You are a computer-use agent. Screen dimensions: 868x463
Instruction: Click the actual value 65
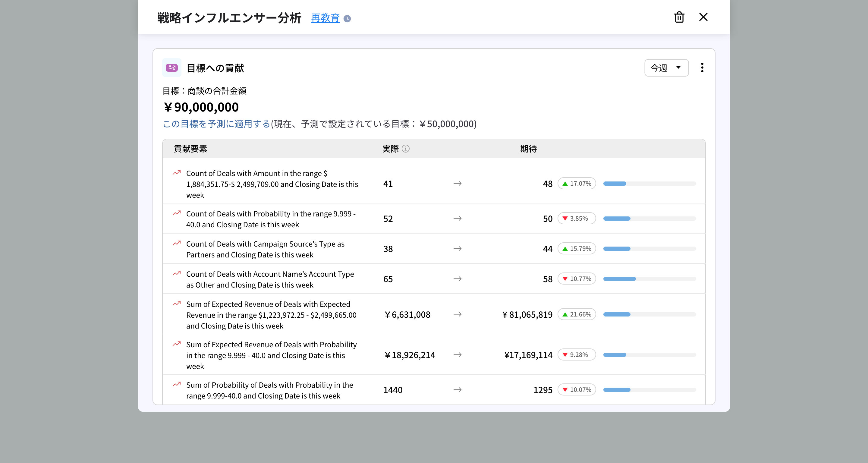point(388,279)
